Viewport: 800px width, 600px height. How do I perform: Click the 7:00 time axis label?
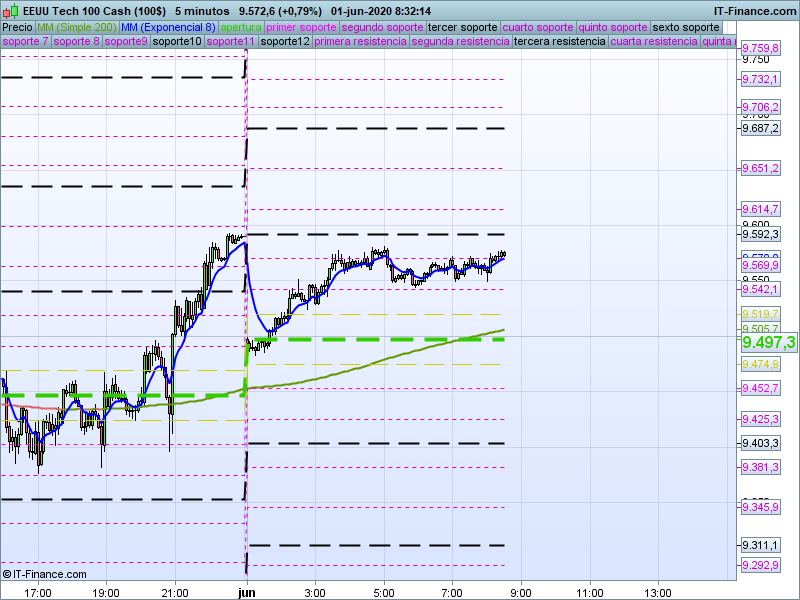[x=452, y=593]
